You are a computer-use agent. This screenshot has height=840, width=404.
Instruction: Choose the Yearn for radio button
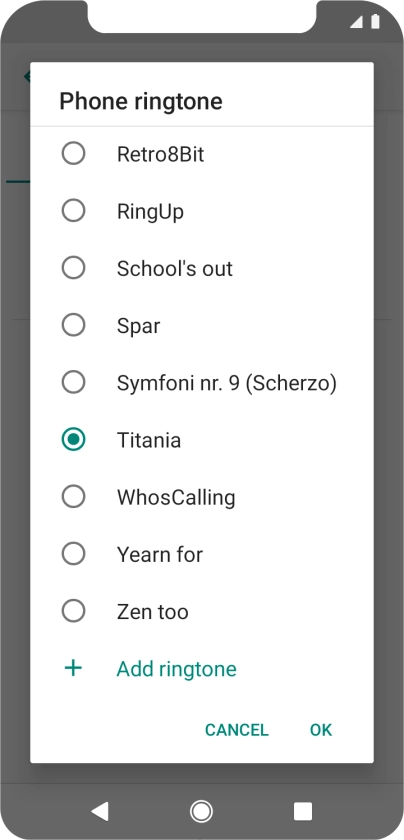[x=73, y=554]
